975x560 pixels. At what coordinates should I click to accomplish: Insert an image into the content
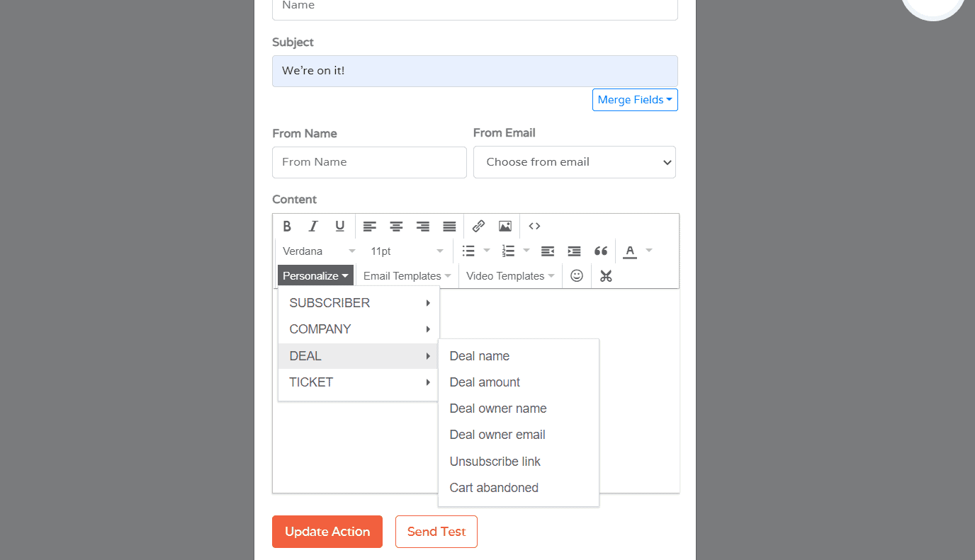click(505, 226)
